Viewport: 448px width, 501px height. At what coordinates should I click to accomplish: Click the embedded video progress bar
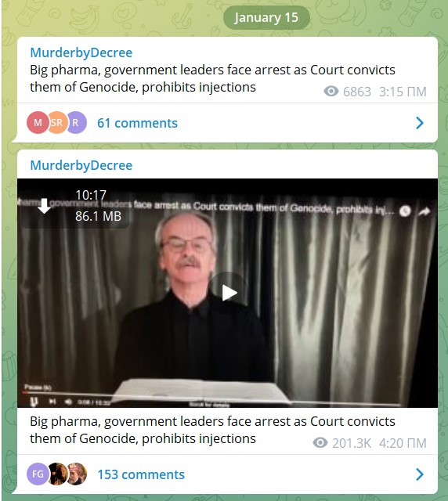(211, 396)
